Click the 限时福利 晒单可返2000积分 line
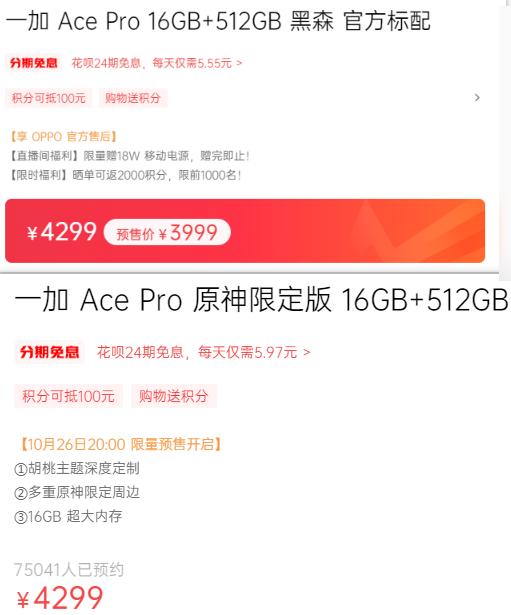This screenshot has height=615, width=511. [x=125, y=175]
